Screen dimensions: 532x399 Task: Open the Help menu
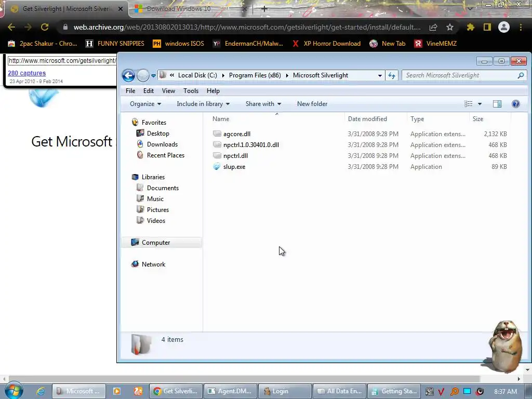(x=213, y=91)
